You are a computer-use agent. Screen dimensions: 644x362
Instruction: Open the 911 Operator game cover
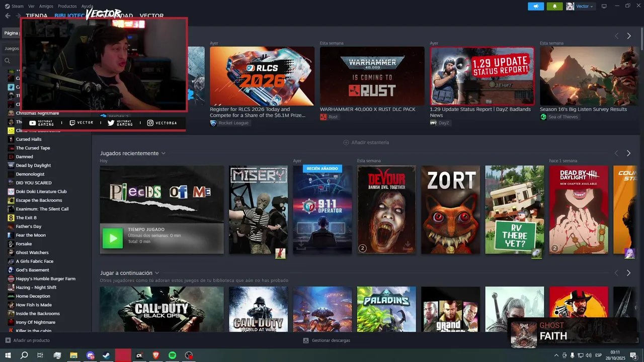pos(323,210)
